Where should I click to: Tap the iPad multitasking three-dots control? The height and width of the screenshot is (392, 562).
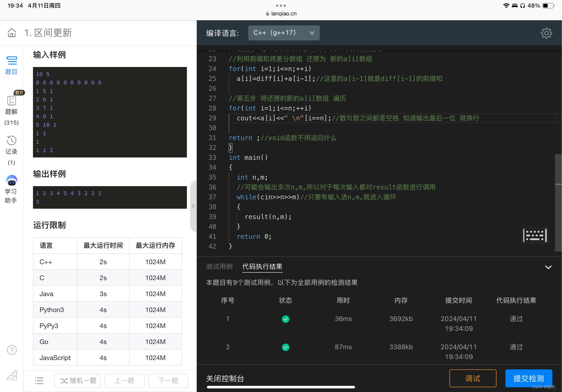tap(281, 6)
